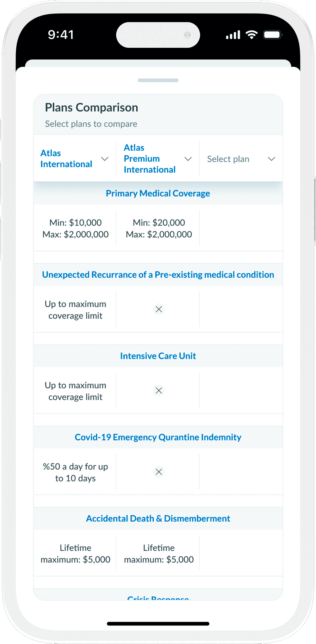This screenshot has height=644, width=316.
Task: Tap the Atlas Premium International plan name
Action: pyautogui.click(x=150, y=159)
